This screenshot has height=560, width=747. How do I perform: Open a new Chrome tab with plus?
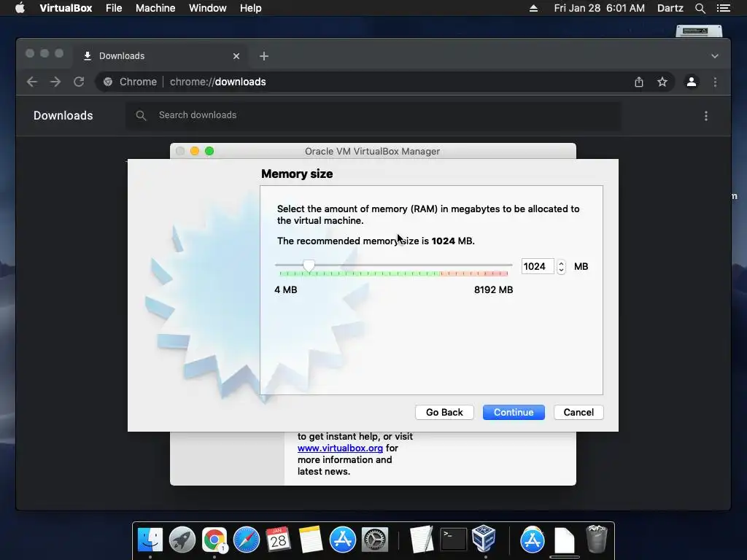click(264, 56)
